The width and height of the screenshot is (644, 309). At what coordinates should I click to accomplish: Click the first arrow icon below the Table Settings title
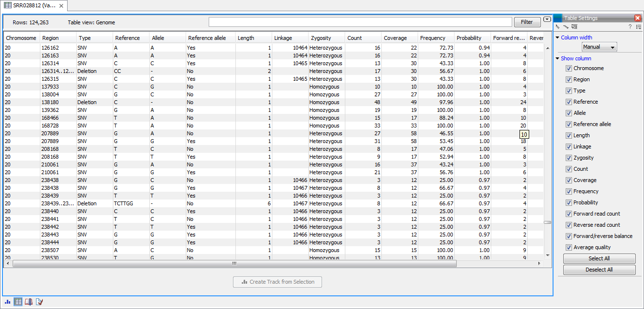pos(558,27)
